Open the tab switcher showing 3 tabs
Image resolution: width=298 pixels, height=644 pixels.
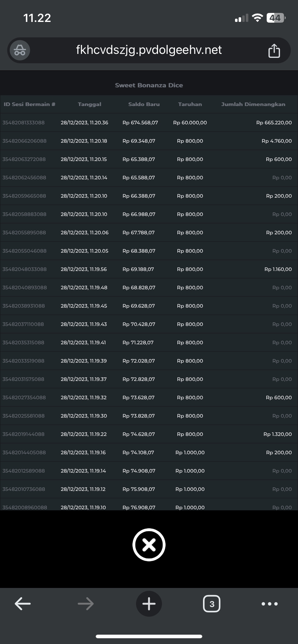pyautogui.click(x=212, y=604)
